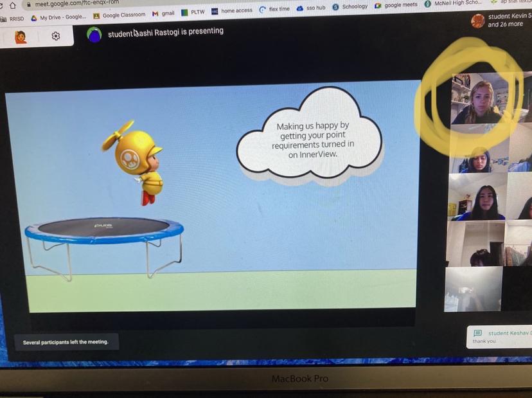The image size is (532, 398).
Task: Click the Gmail M bookmark icon
Action: tap(155, 14)
